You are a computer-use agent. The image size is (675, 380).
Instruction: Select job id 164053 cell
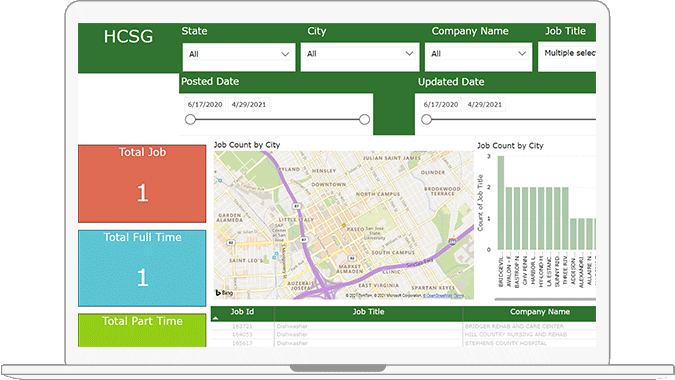[x=242, y=335]
